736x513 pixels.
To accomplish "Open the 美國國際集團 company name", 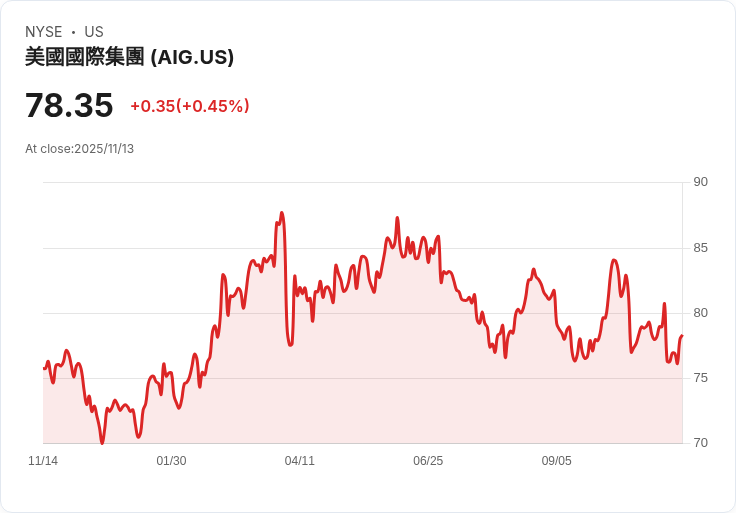I will 85,57.
